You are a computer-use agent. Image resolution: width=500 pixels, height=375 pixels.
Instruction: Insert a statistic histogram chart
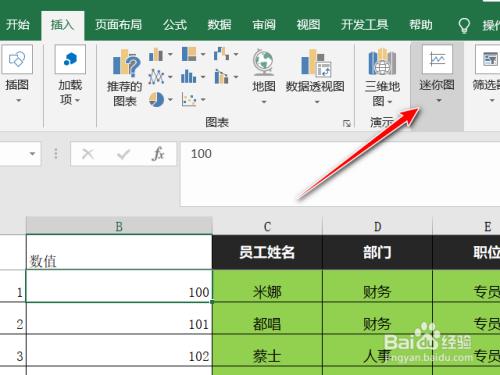point(189,77)
